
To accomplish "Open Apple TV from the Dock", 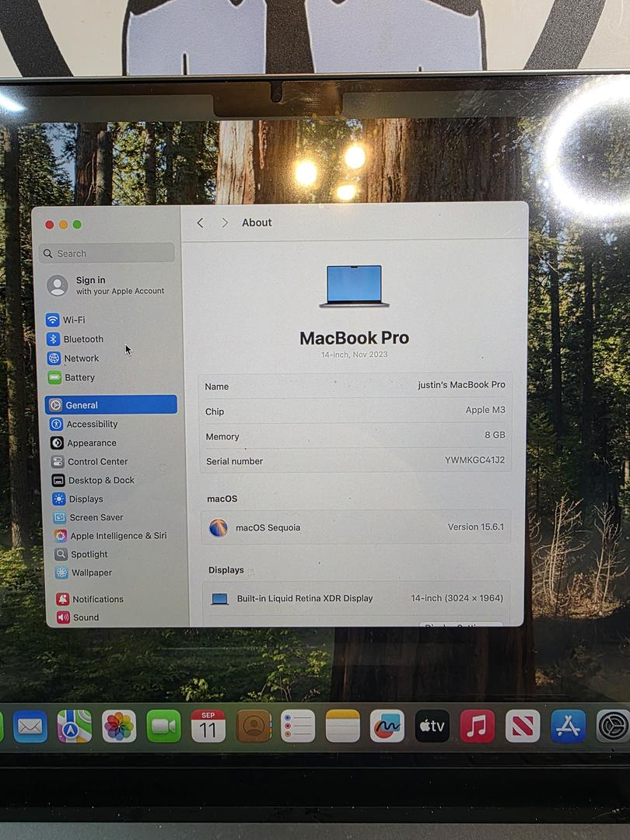I will coord(432,726).
